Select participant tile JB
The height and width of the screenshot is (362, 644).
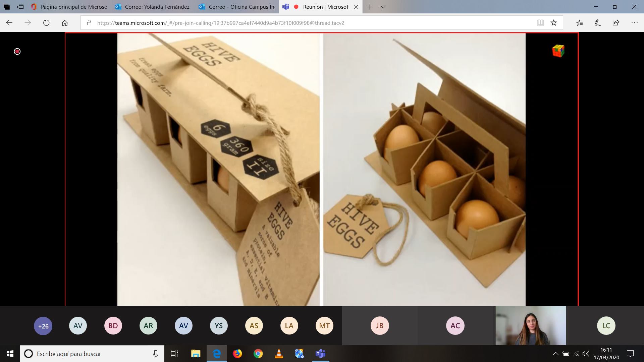380,325
